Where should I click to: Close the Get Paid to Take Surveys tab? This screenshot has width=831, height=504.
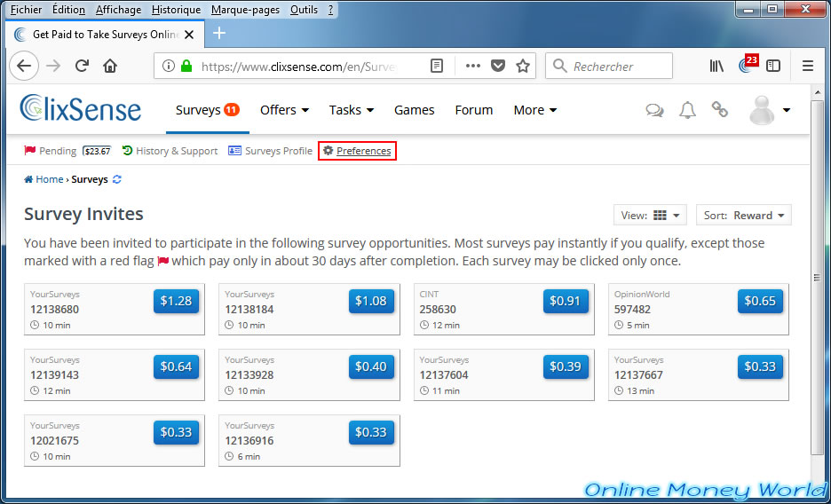click(x=189, y=35)
